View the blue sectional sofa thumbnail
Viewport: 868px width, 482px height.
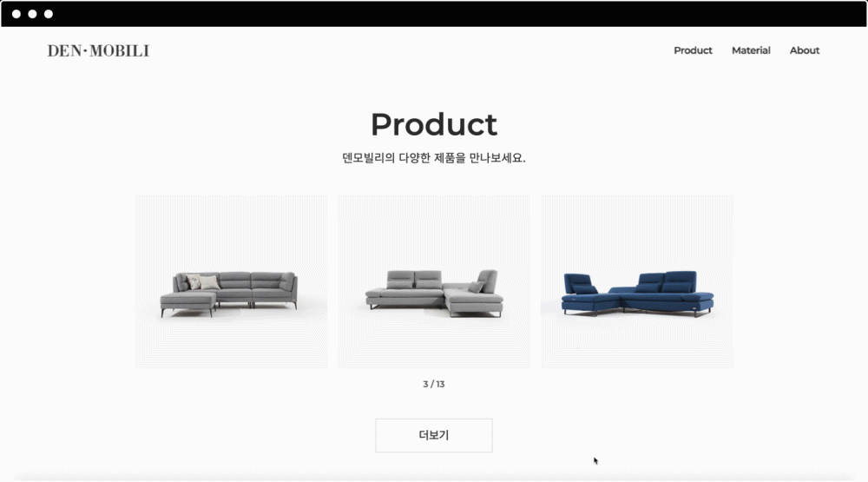click(637, 281)
